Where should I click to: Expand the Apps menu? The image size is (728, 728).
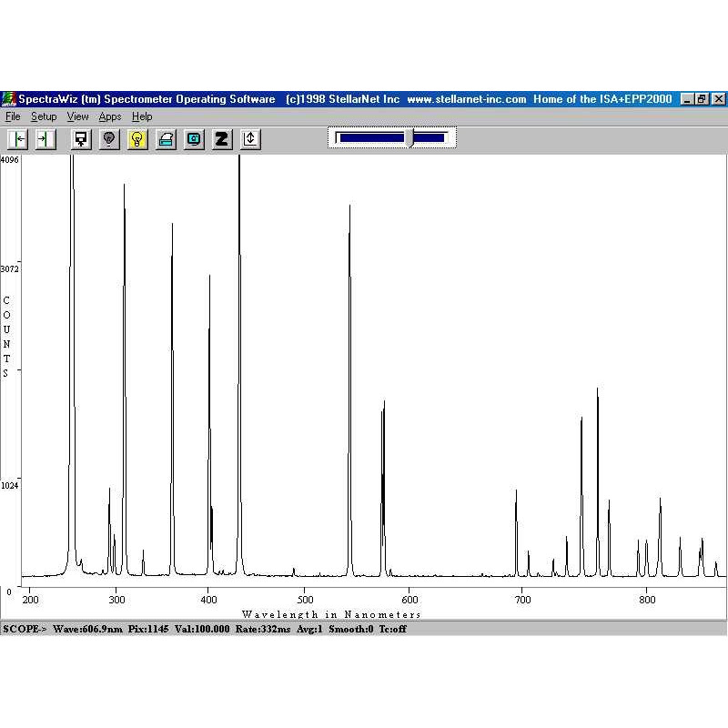[x=110, y=116]
